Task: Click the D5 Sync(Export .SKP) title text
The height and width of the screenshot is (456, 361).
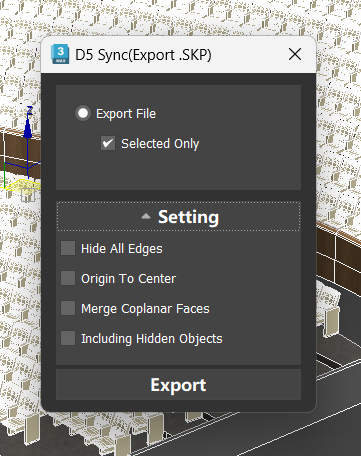Action: (143, 55)
